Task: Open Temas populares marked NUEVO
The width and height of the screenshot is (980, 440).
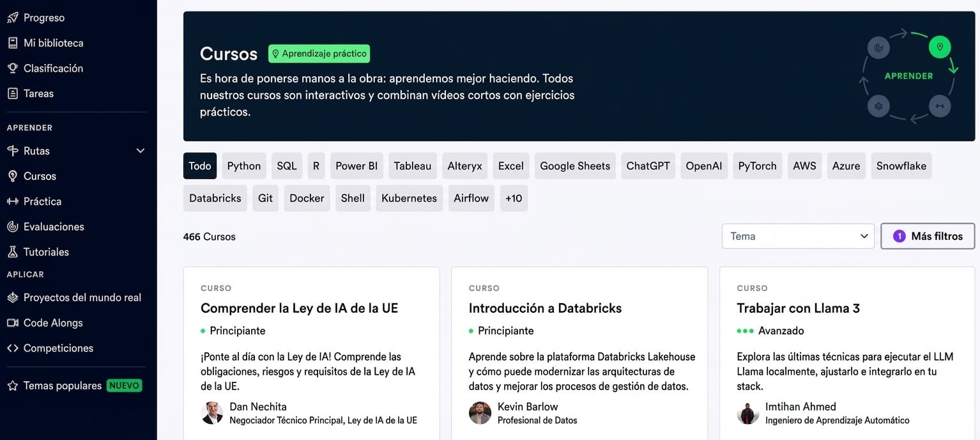Action: click(64, 385)
